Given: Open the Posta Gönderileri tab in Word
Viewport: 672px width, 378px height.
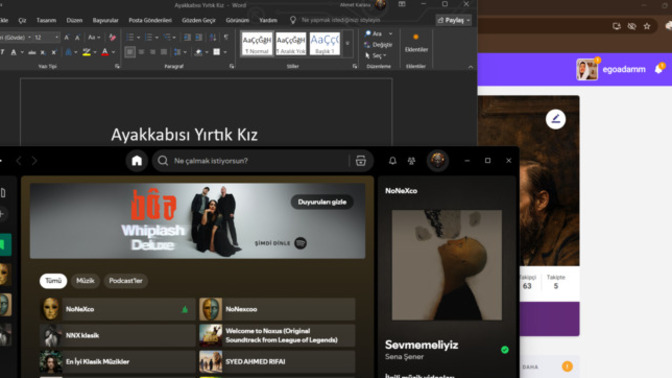Looking at the screenshot, I should pos(150,20).
